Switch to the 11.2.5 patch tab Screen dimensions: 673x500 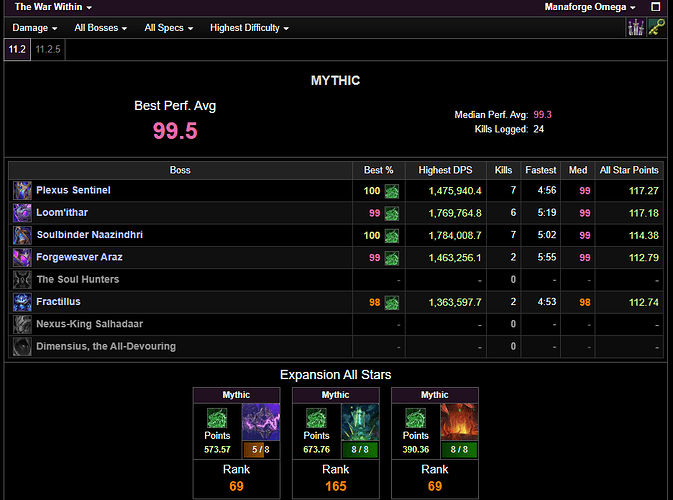click(x=49, y=48)
